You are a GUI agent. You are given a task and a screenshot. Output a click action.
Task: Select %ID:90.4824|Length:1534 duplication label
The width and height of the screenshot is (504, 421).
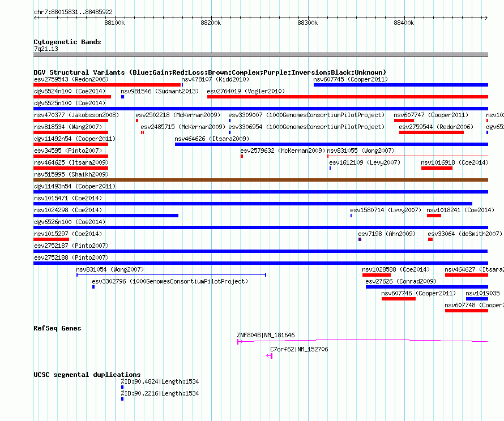point(160,381)
